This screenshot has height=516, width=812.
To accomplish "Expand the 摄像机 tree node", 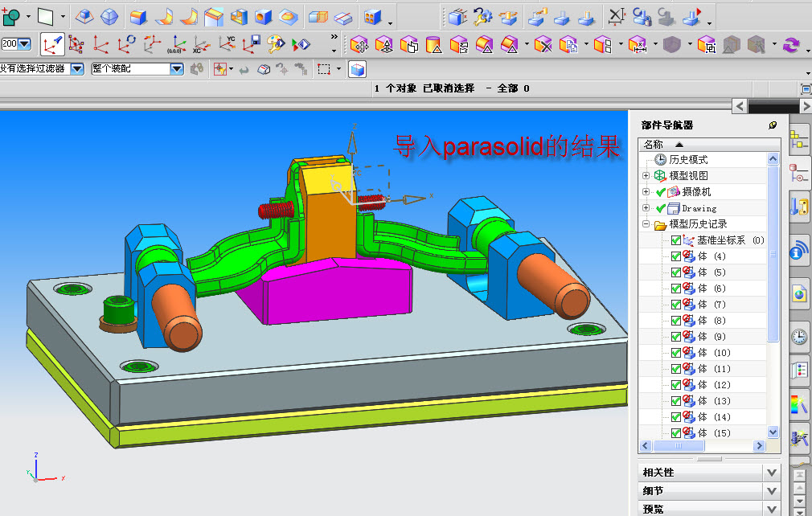I will (646, 191).
